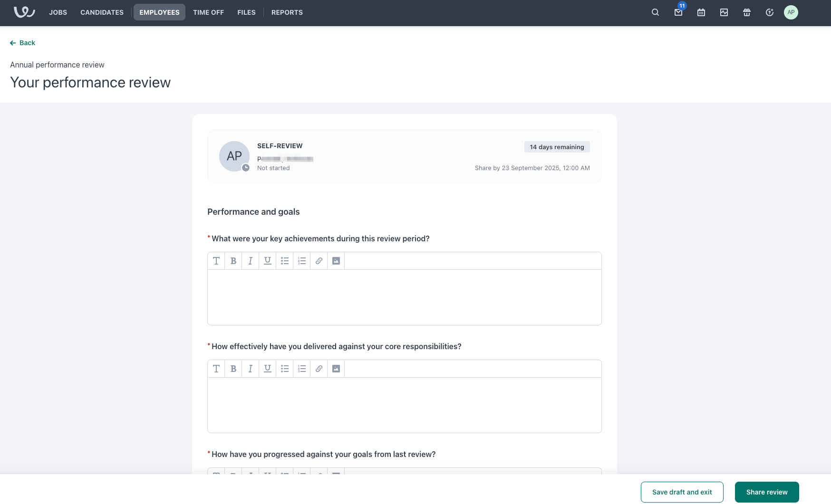Toggle bold in key achievements editor
Image resolution: width=831 pixels, height=504 pixels.
click(x=233, y=261)
